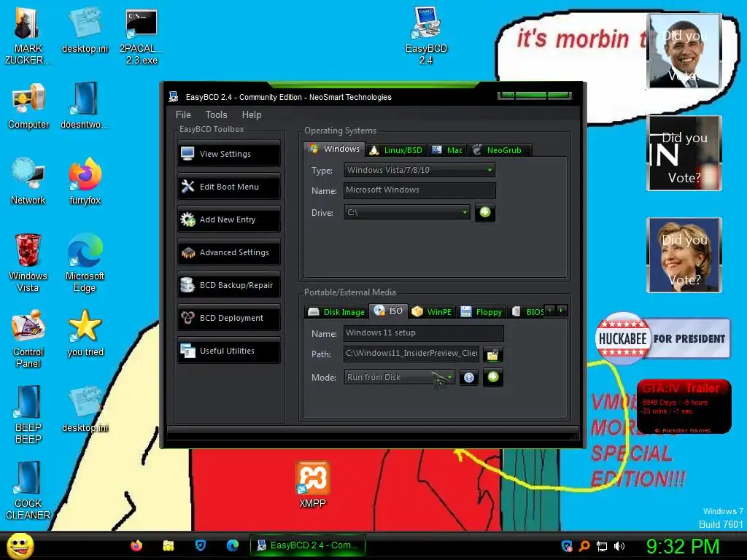The image size is (747, 560).
Task: Click the Windows 11 setup name field
Action: point(424,332)
